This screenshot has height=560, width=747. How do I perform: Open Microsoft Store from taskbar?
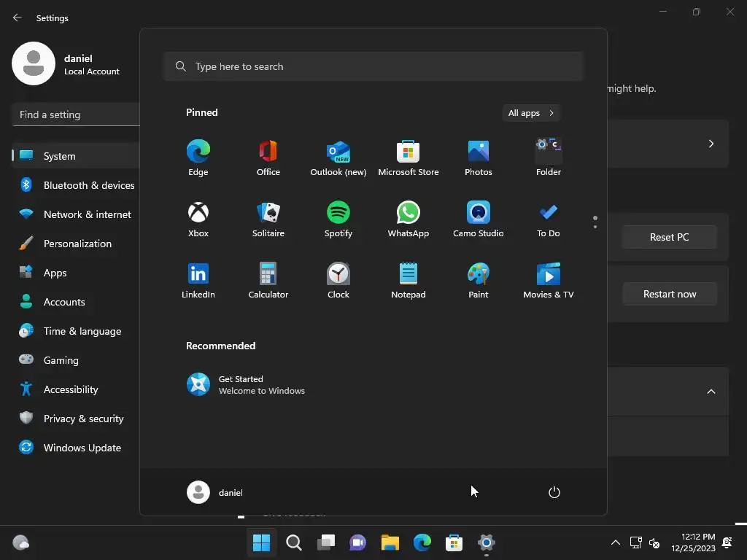[454, 542]
